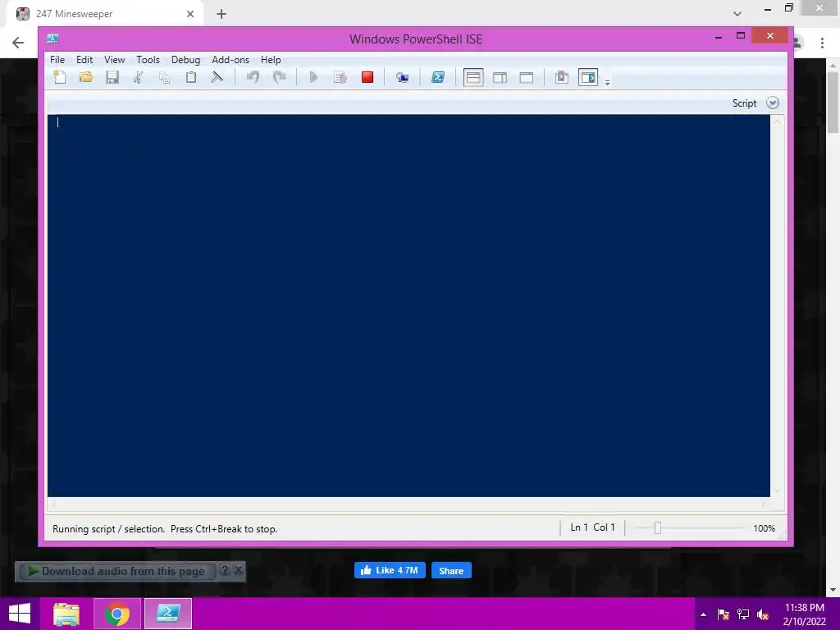Open the Chrome three-dot menu
This screenshot has height=630, width=840.
pyautogui.click(x=822, y=43)
